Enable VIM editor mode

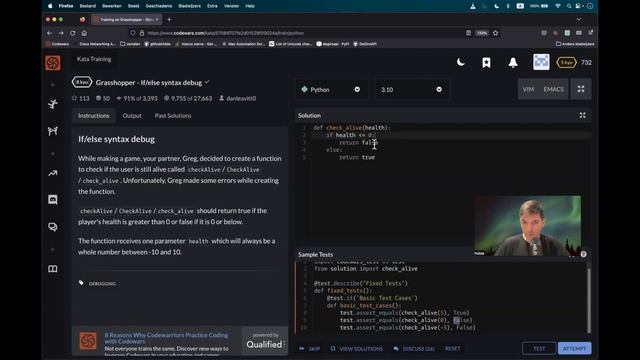[x=528, y=89]
